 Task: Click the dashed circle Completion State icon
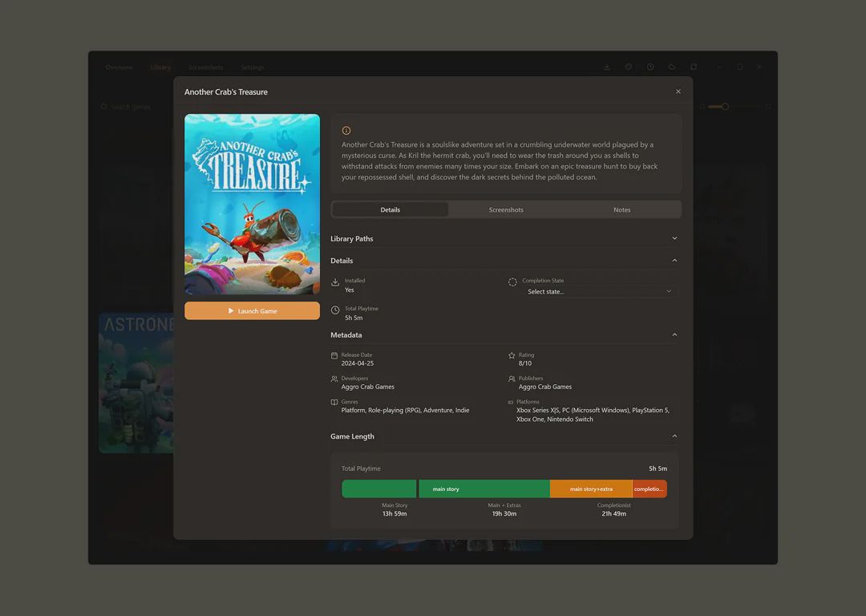(512, 282)
